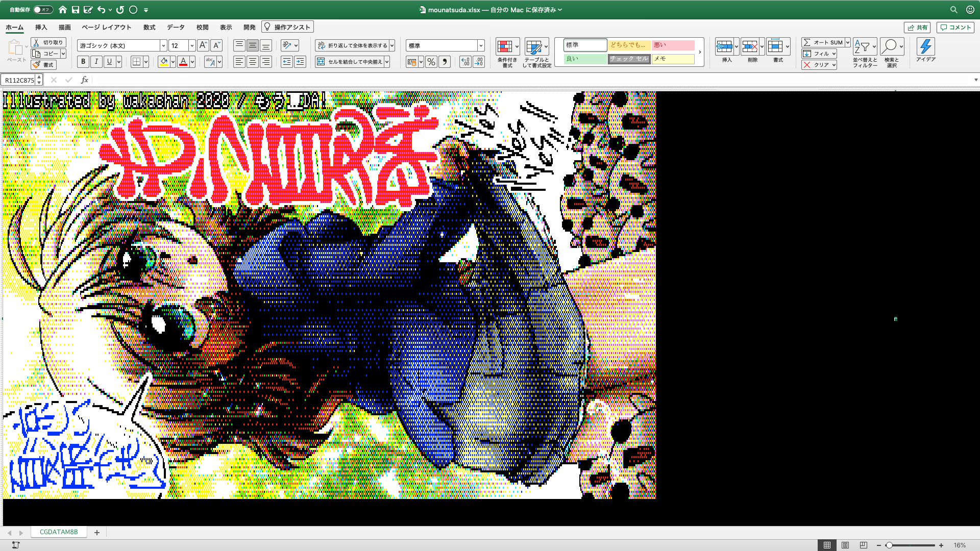Open the quick access toolbar customize arrow
The width and height of the screenshot is (980, 551).
(146, 10)
